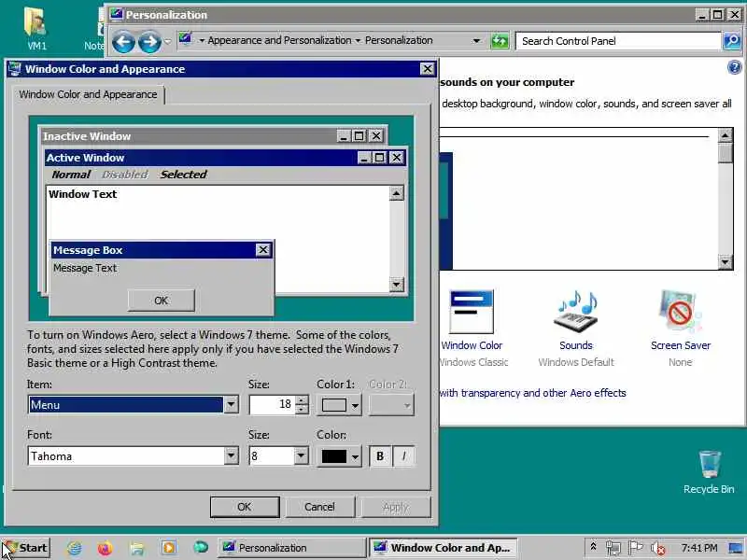Click Window Text in preview area

pos(82,194)
